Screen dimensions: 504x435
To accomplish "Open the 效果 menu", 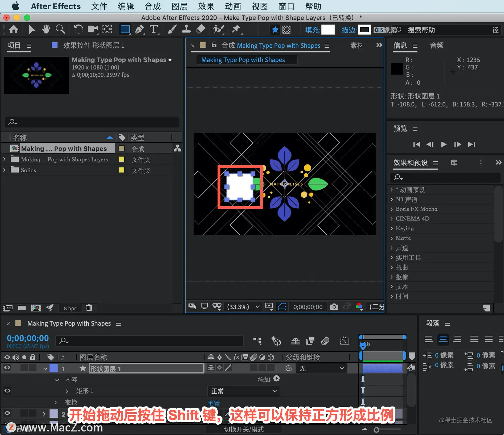I will pyautogui.click(x=206, y=6).
